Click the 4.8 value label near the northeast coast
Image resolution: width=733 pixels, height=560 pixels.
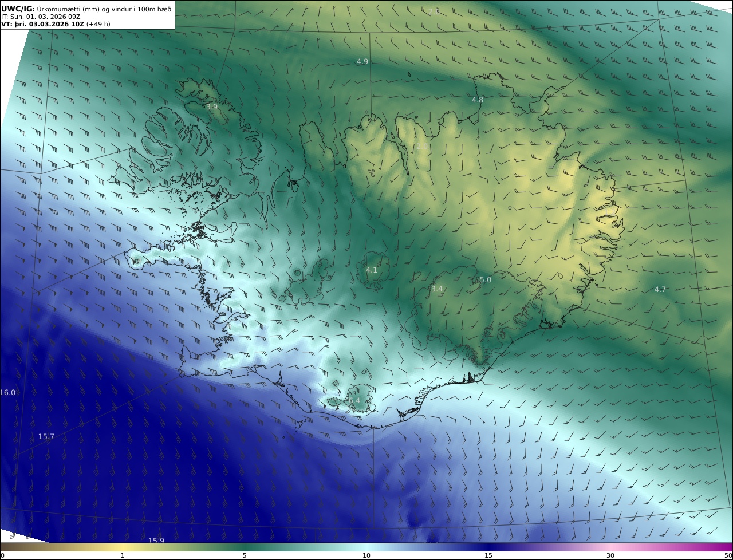[x=478, y=100]
